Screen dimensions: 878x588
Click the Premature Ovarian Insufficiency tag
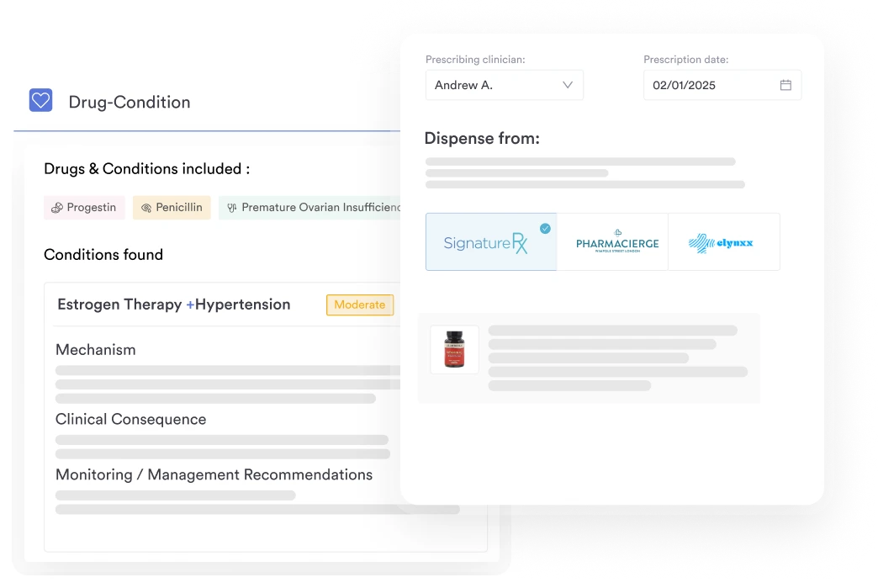309,208
